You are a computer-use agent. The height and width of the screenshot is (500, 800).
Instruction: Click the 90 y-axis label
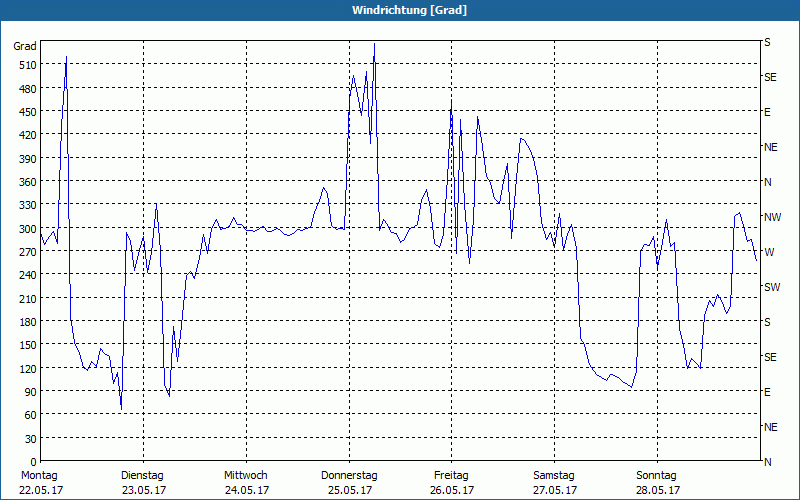pyautogui.click(x=31, y=392)
